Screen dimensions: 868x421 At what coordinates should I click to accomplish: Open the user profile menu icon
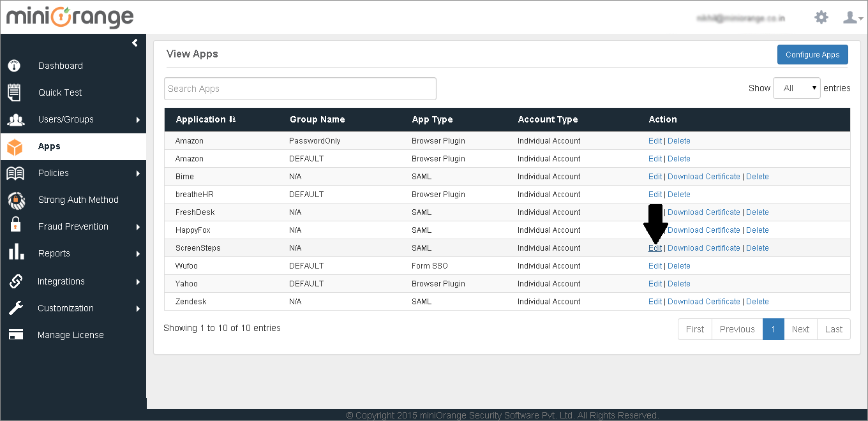point(853,17)
